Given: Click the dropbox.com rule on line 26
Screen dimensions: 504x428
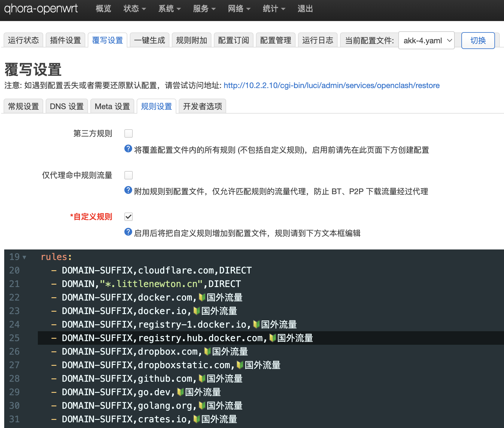Looking at the screenshot, I should point(150,352).
